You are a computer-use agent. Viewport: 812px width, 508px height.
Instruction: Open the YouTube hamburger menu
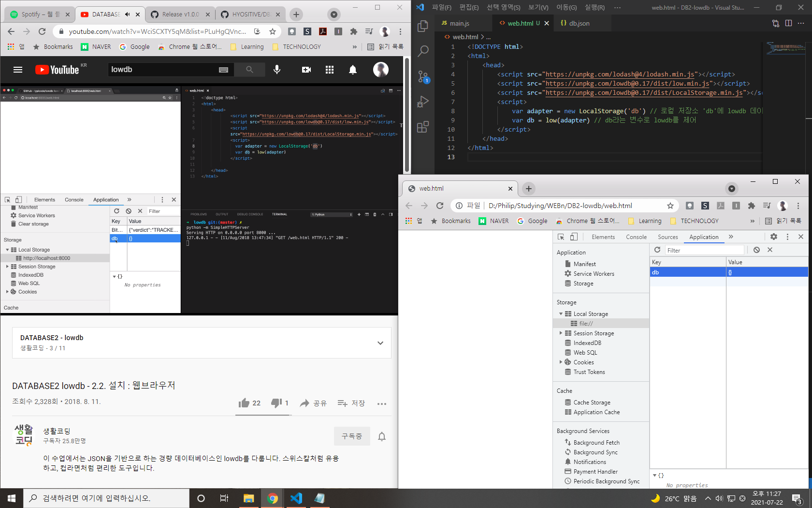click(x=18, y=70)
